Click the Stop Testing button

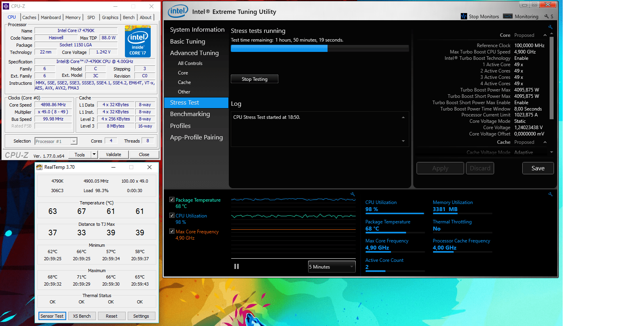pyautogui.click(x=255, y=79)
